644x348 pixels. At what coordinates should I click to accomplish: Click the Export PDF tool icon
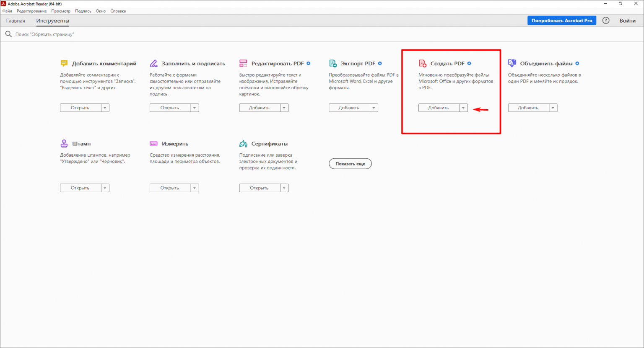tap(333, 64)
